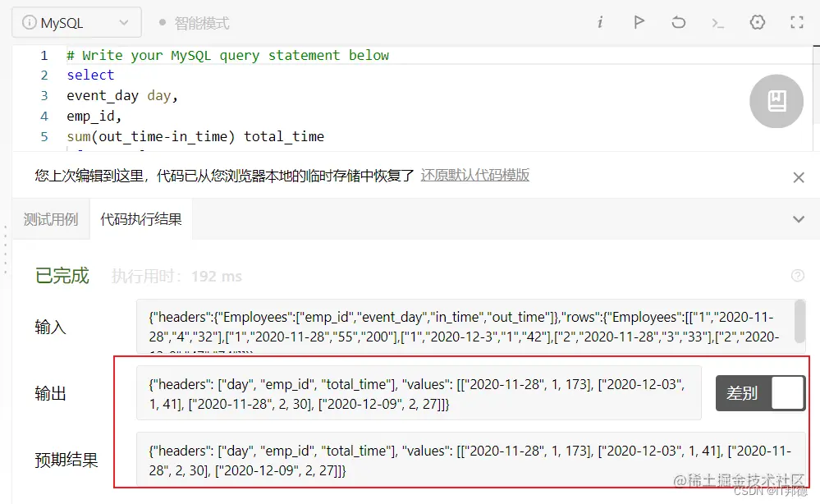The height and width of the screenshot is (504, 820).
Task: Click the 已完成 status text
Action: (x=62, y=276)
